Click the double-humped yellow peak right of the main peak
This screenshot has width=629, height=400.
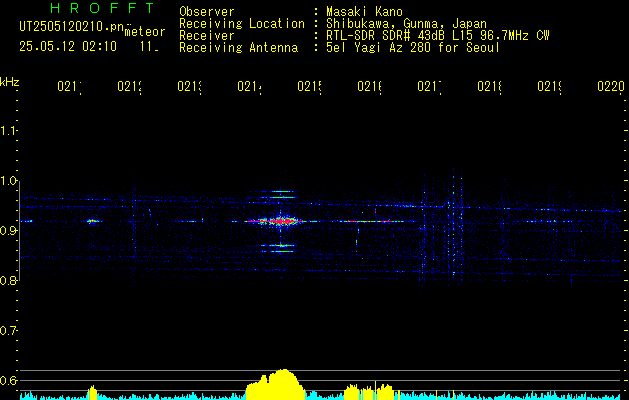369,391
